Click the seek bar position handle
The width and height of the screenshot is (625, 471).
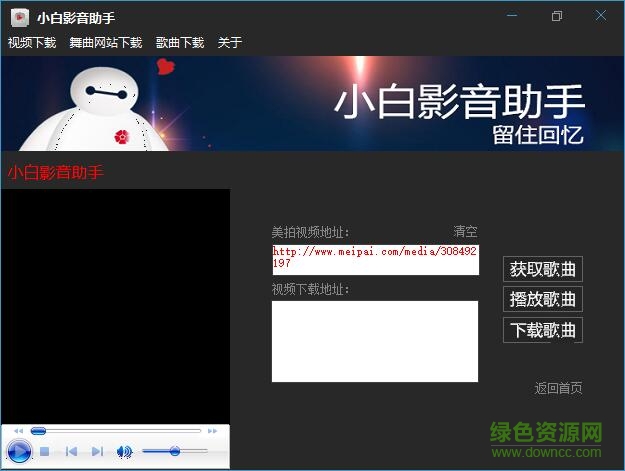38,431
